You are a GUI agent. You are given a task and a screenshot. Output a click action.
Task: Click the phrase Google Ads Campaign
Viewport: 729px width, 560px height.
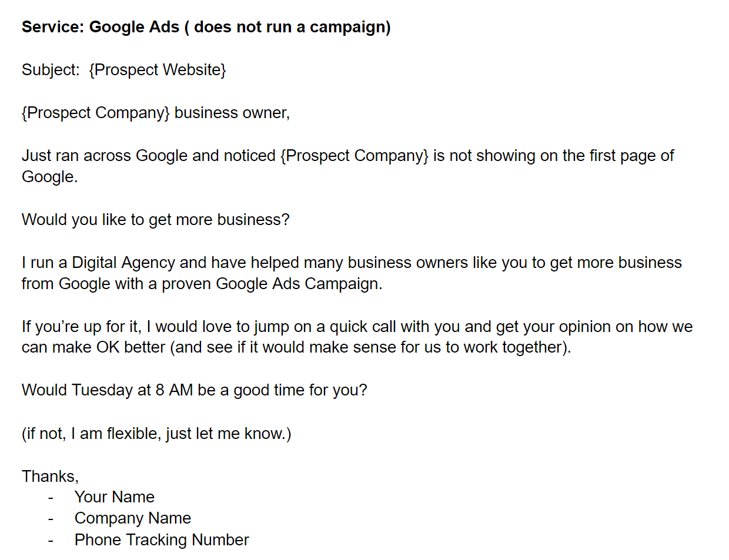298,284
